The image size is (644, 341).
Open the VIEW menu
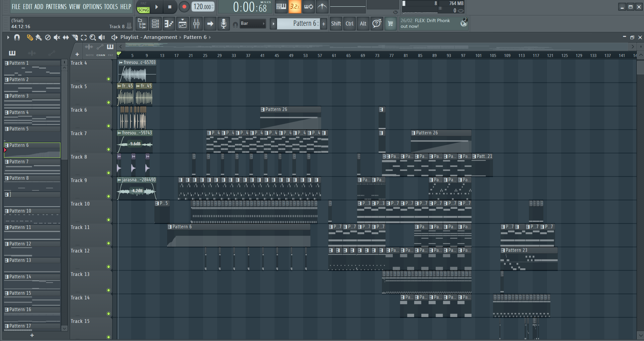point(75,7)
